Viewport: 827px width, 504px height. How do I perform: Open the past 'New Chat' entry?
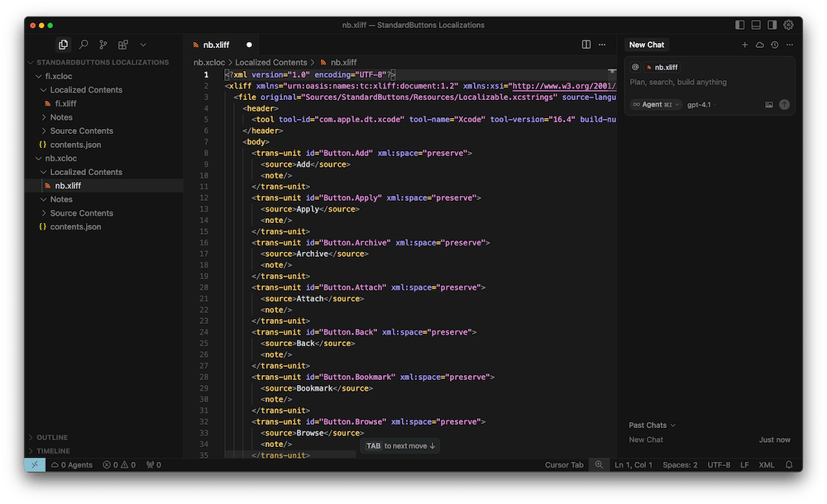[x=710, y=440]
